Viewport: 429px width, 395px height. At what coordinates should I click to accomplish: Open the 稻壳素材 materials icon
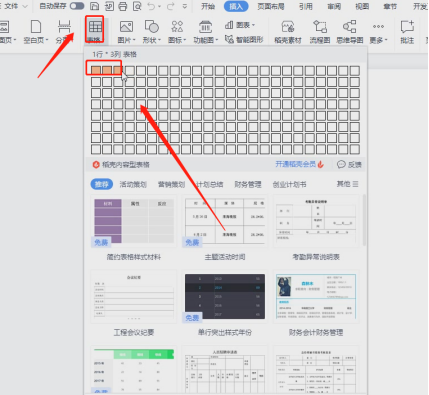pos(288,27)
